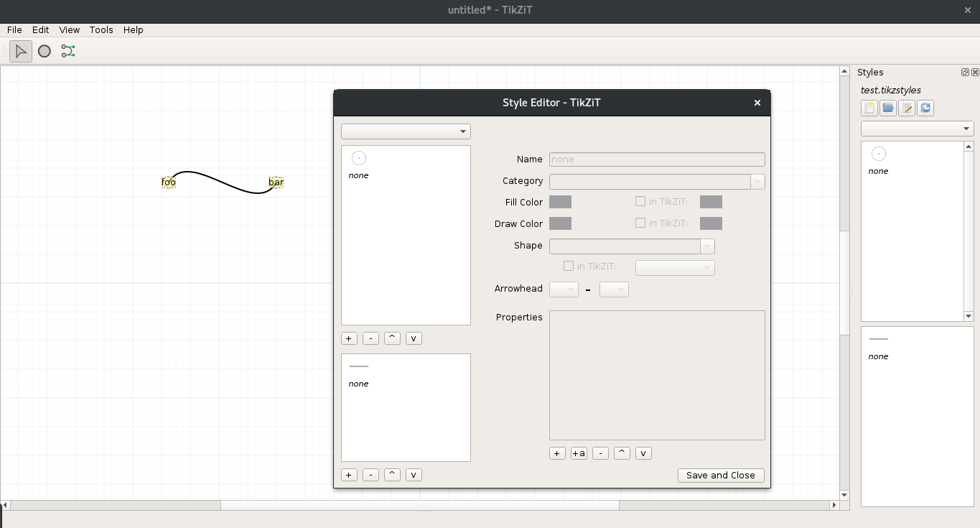Select 'none' edge style in Style Editor list
980x528 pixels.
click(x=359, y=374)
